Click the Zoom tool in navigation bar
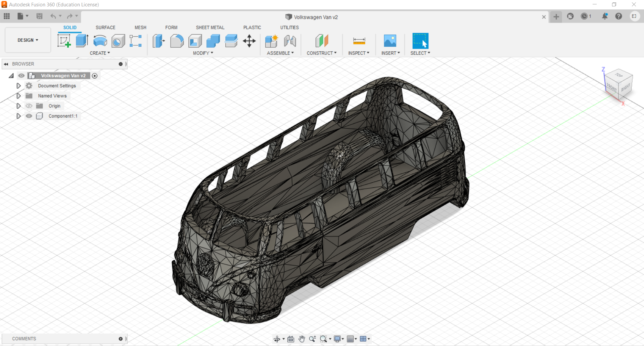Screen dimensions: 644x346 312,339
